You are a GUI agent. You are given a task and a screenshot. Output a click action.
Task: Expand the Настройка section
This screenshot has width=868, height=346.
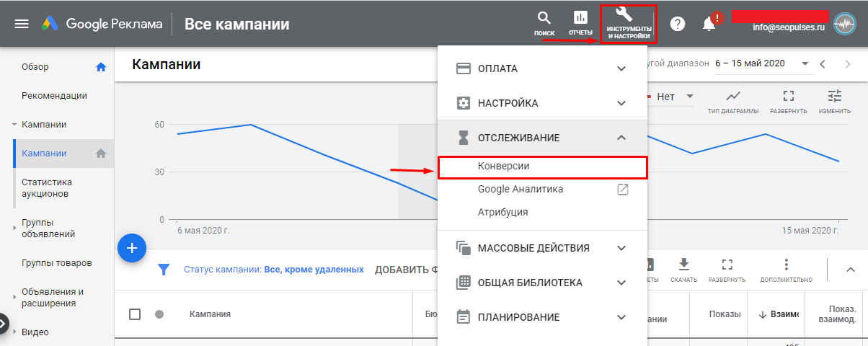coord(542,103)
